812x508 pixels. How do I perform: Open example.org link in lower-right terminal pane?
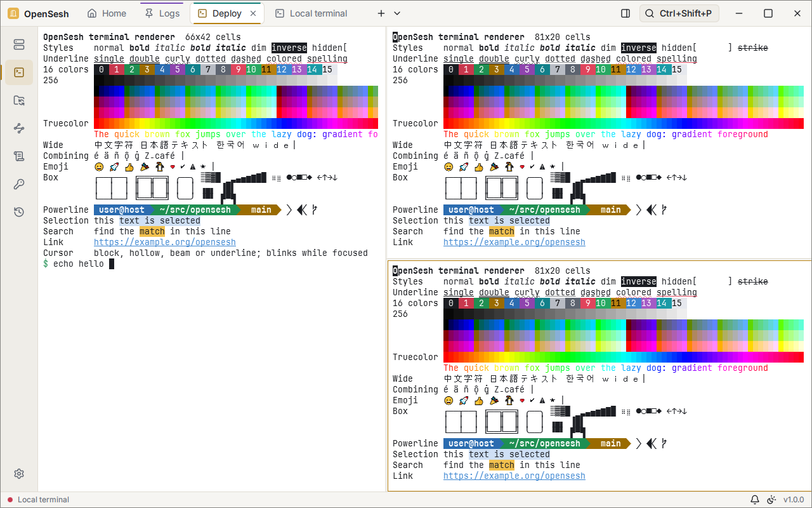click(x=514, y=476)
